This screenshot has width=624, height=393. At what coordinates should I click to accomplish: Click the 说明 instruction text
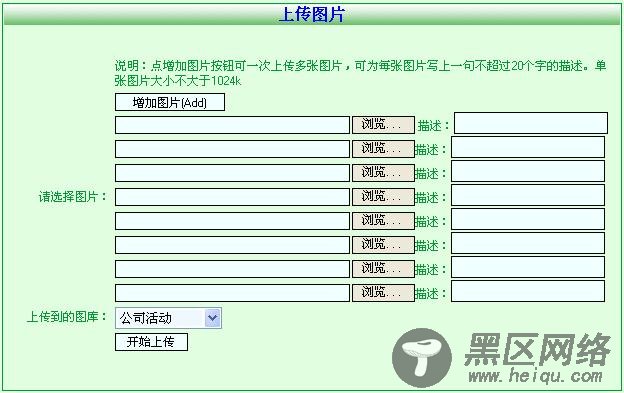(x=360, y=73)
